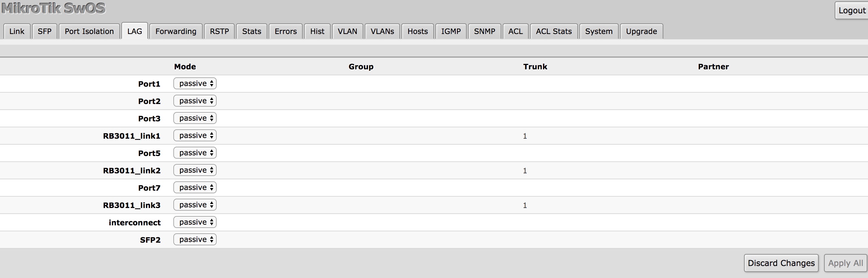Image resolution: width=868 pixels, height=278 pixels.
Task: Click the Logout button
Action: [x=851, y=10]
